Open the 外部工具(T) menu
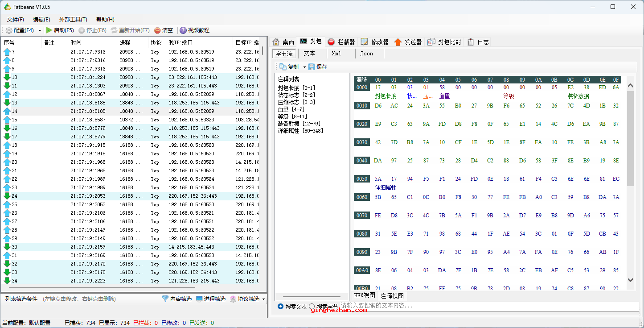This screenshot has height=328, width=644. 73,19
